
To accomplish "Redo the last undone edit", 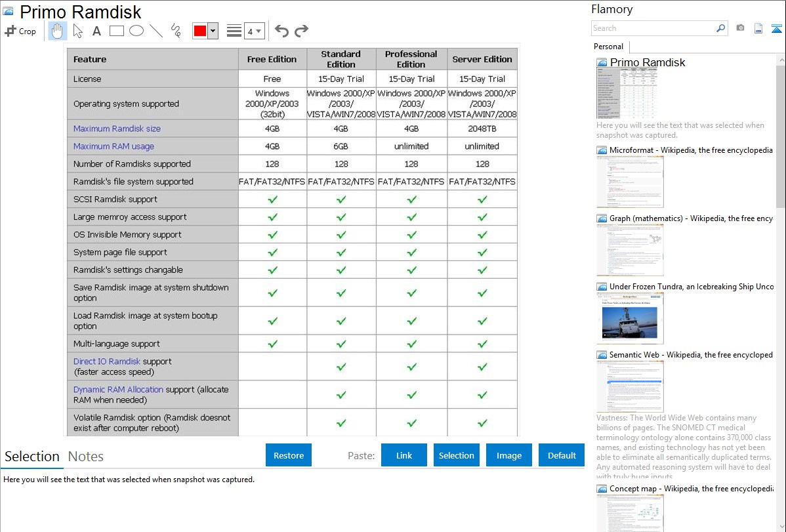I will [301, 31].
